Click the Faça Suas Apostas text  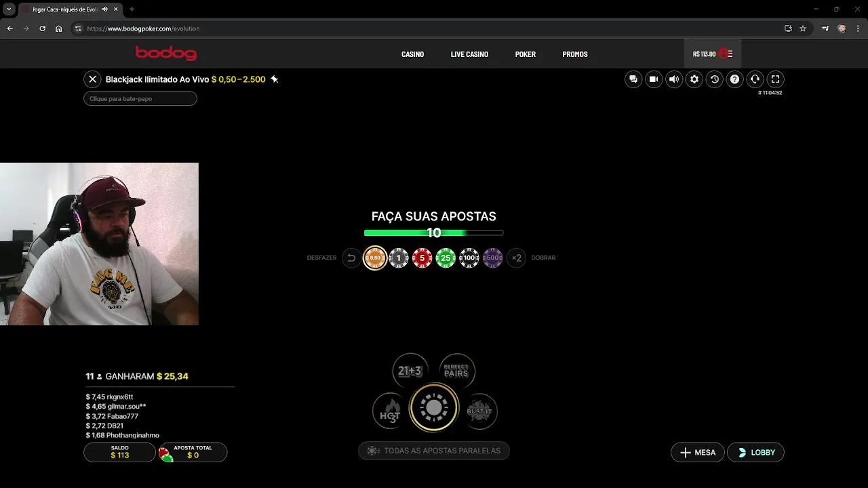click(434, 217)
